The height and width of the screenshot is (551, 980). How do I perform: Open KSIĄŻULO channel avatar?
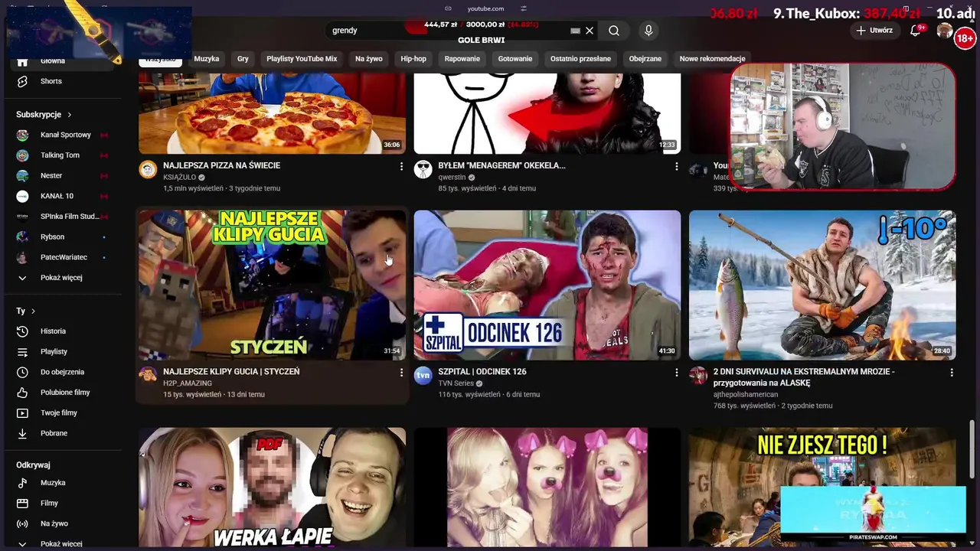coord(148,169)
